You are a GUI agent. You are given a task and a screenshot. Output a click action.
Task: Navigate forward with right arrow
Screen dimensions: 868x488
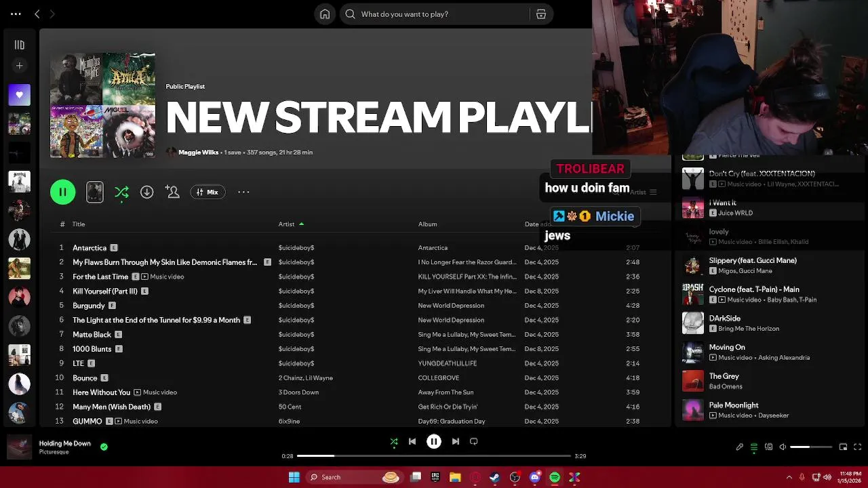click(x=52, y=14)
